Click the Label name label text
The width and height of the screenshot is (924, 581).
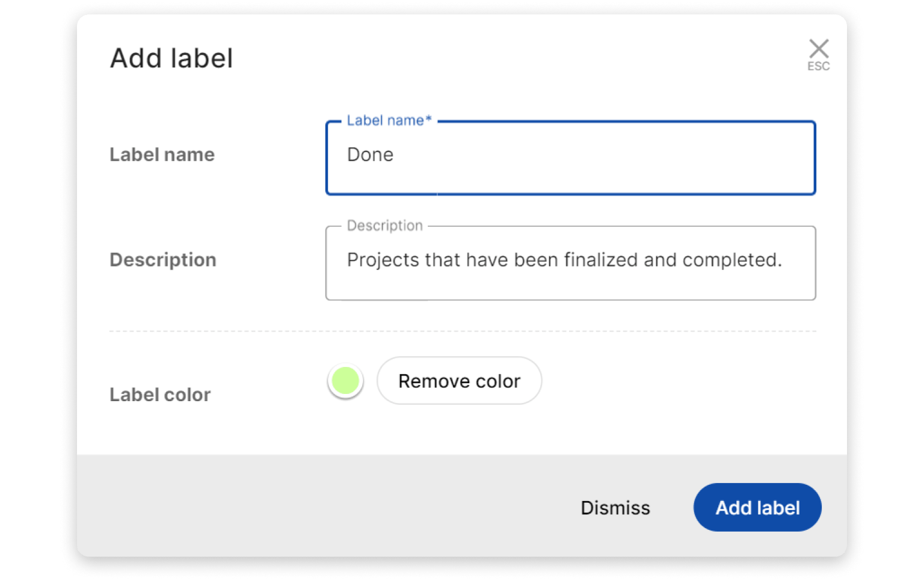point(162,155)
